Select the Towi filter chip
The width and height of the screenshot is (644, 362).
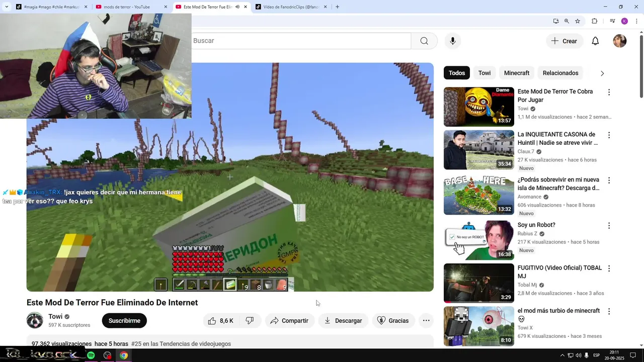485,73
